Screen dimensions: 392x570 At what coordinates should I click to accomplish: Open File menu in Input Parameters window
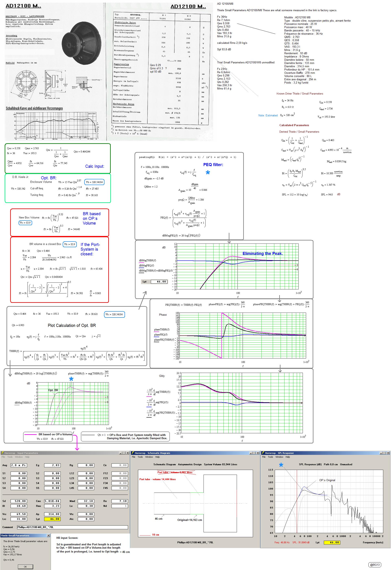3,457
